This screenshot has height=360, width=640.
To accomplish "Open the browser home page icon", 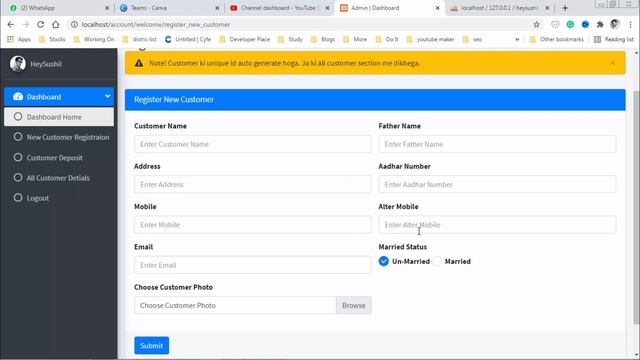I will (56, 24).
